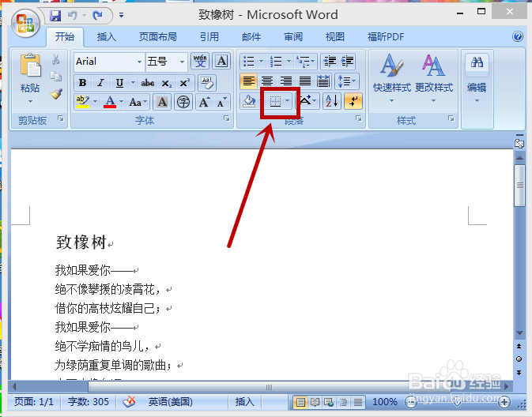
Task: Add a character border
Action: tap(221, 61)
